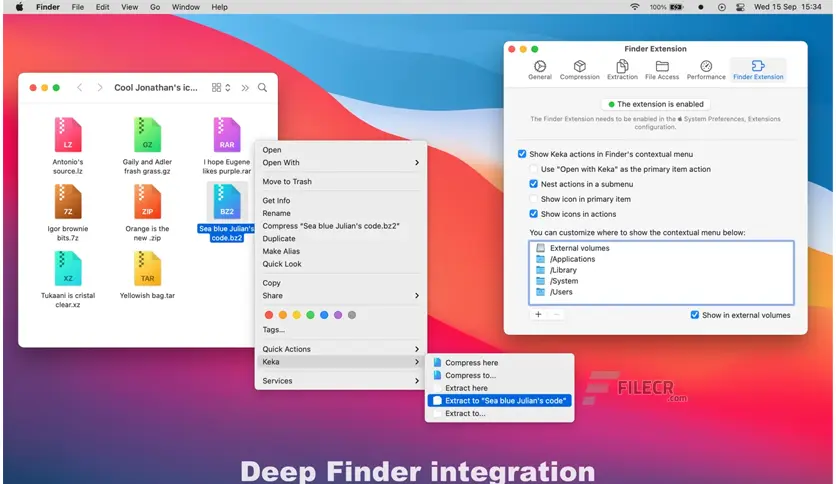This screenshot has width=836, height=484.
Task: Open the General preferences tab icon
Action: click(539, 67)
